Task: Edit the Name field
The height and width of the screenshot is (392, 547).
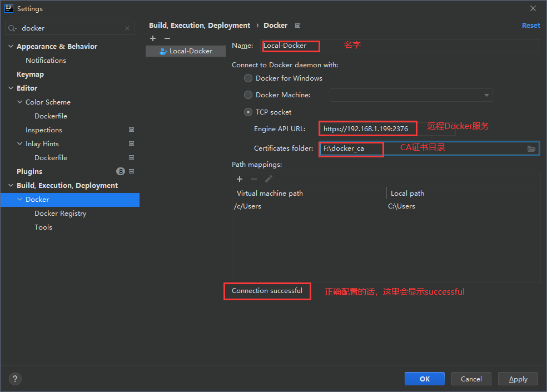Action: 400,46
